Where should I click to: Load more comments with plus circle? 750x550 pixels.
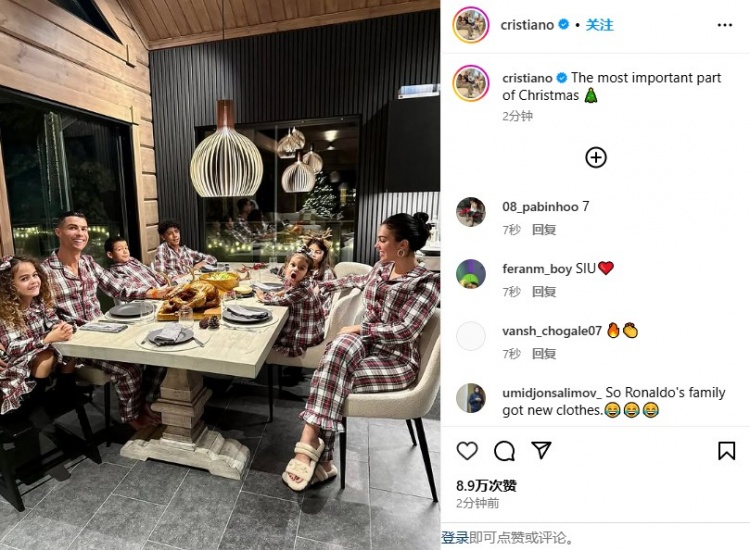596,157
